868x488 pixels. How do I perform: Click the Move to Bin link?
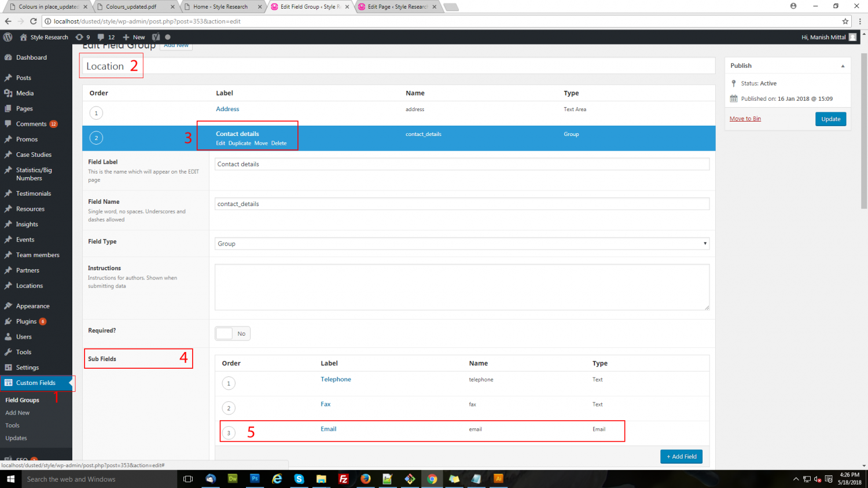tap(745, 119)
